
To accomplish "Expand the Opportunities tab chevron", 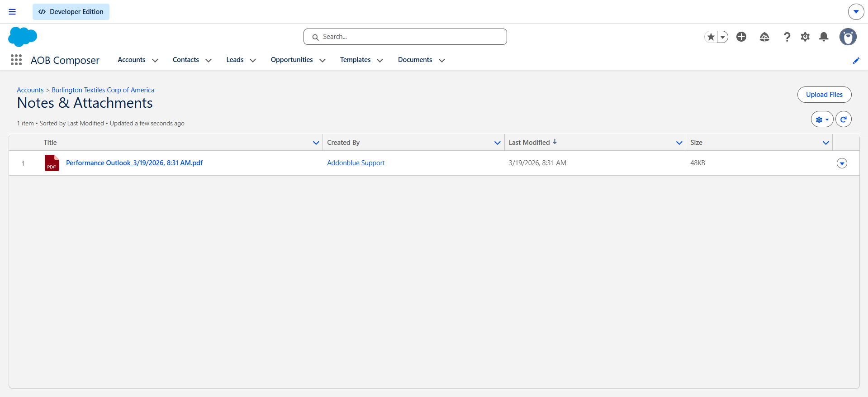I will coord(323,60).
